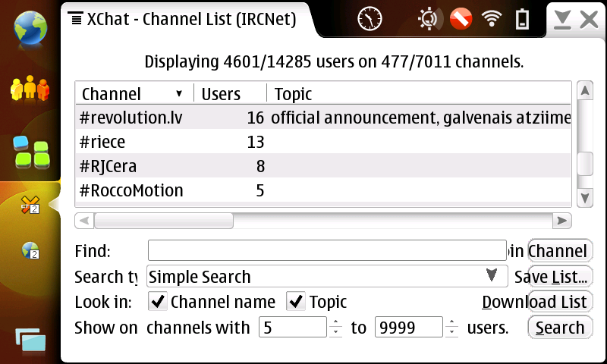Click the wireless connection status icon
Screen dimensions: 607x364
click(492, 18)
